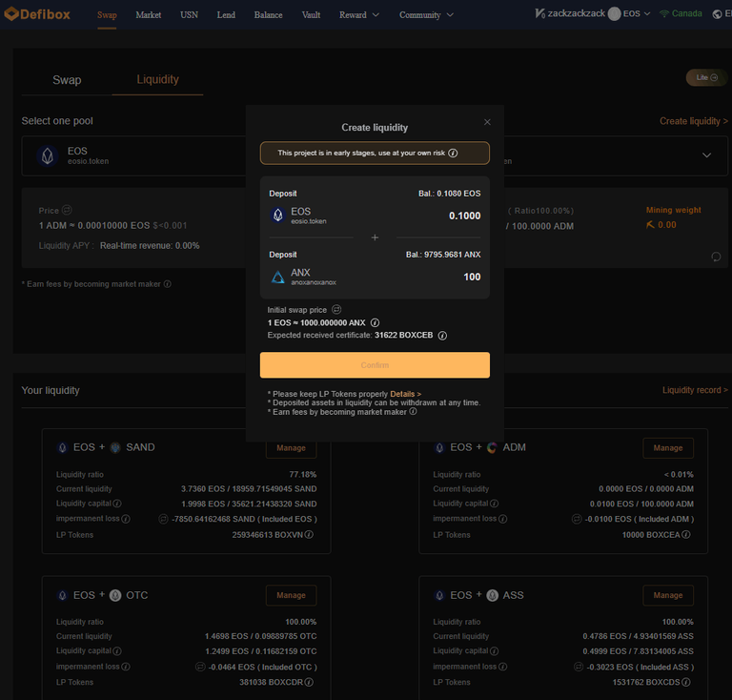Open SAND impermanent loss info icon

(126, 519)
